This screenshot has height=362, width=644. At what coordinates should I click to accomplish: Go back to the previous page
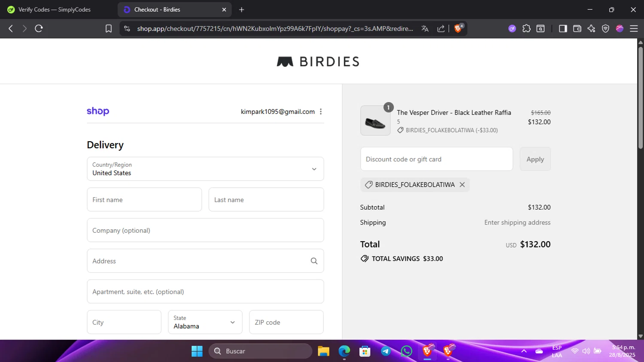[11, 28]
